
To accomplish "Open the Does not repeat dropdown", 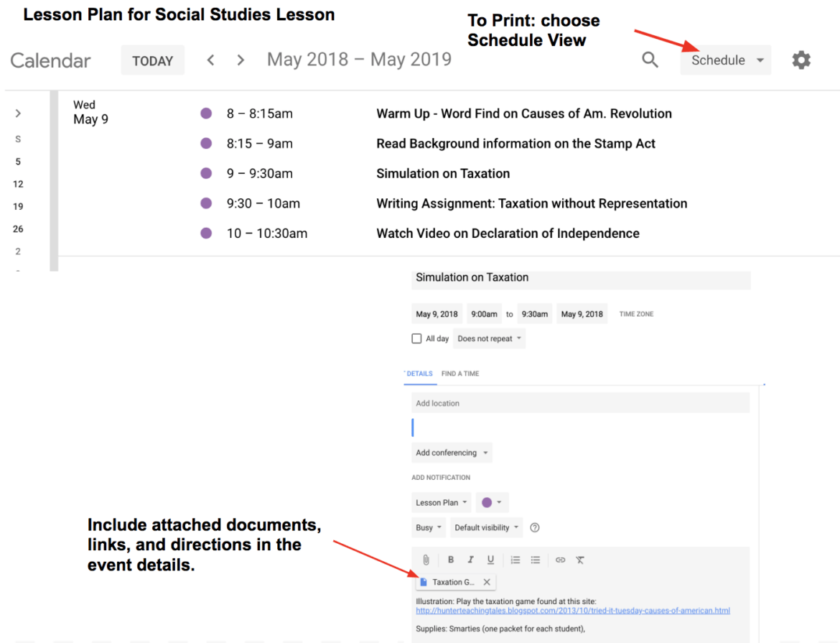I will pos(489,338).
